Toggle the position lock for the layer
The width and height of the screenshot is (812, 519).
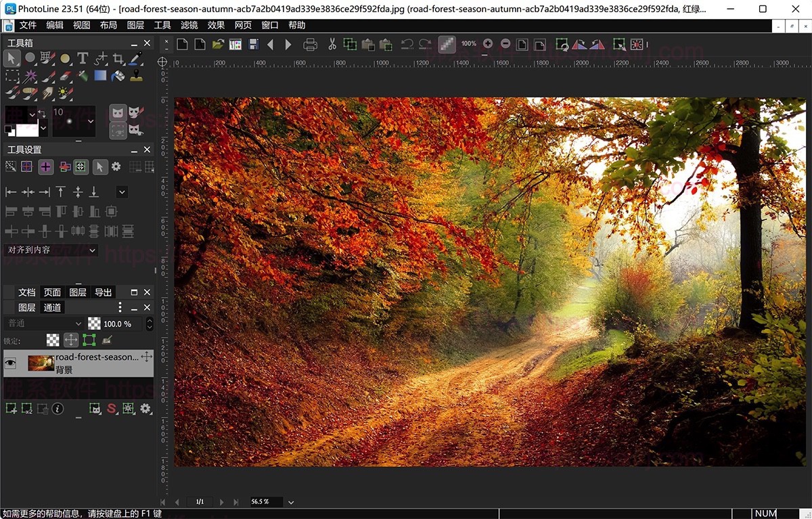(70, 340)
